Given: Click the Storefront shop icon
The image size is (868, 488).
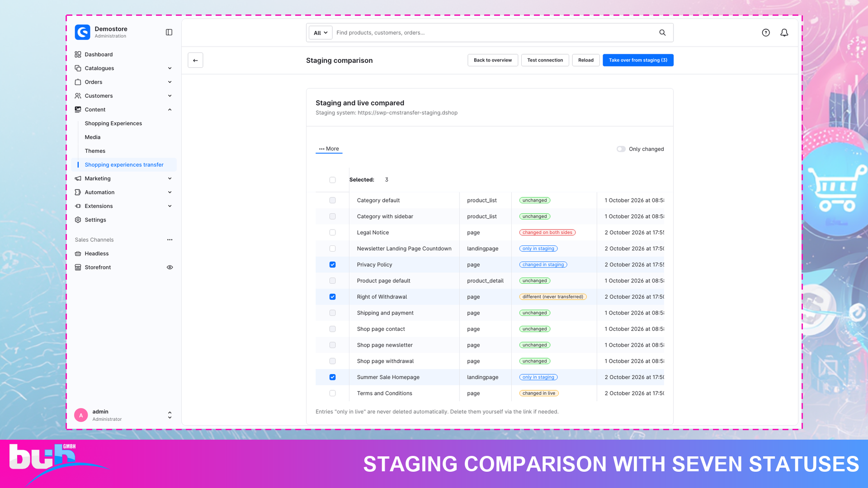Looking at the screenshot, I should click(x=78, y=267).
